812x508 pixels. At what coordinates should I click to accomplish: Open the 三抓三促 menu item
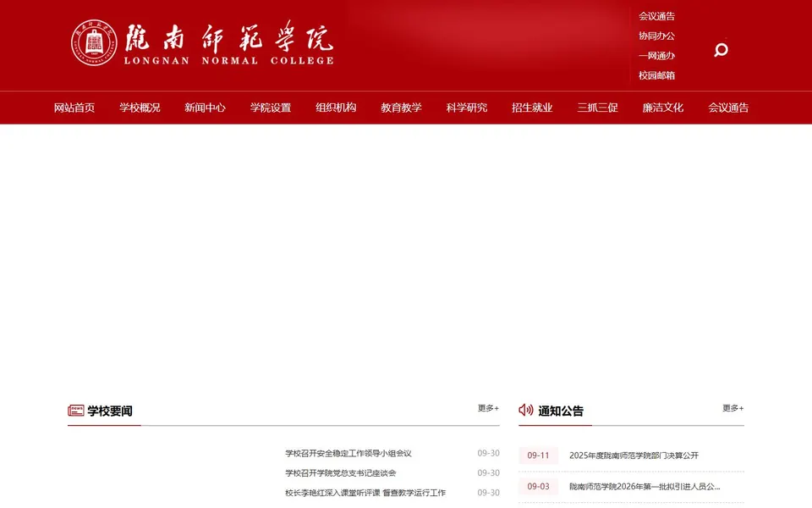[x=598, y=108]
